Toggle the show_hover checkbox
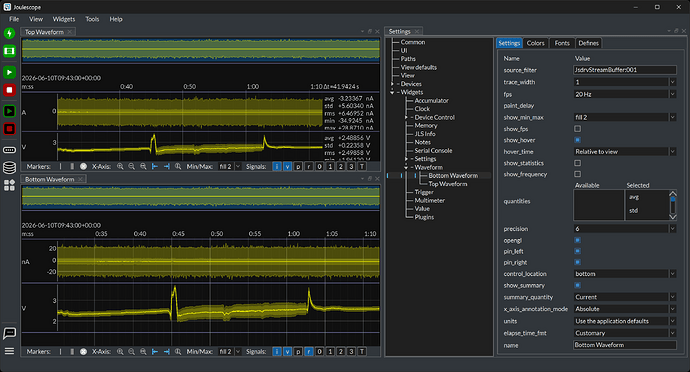 577,140
